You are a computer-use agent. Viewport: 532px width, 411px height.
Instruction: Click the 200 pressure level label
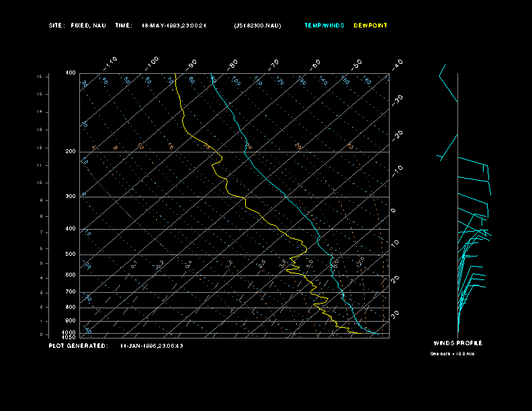pos(71,152)
